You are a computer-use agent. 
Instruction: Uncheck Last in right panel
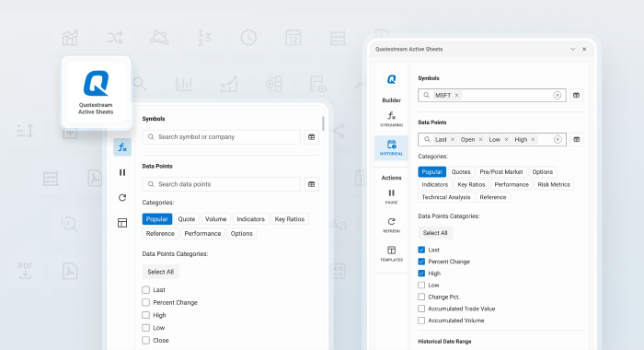pos(421,250)
